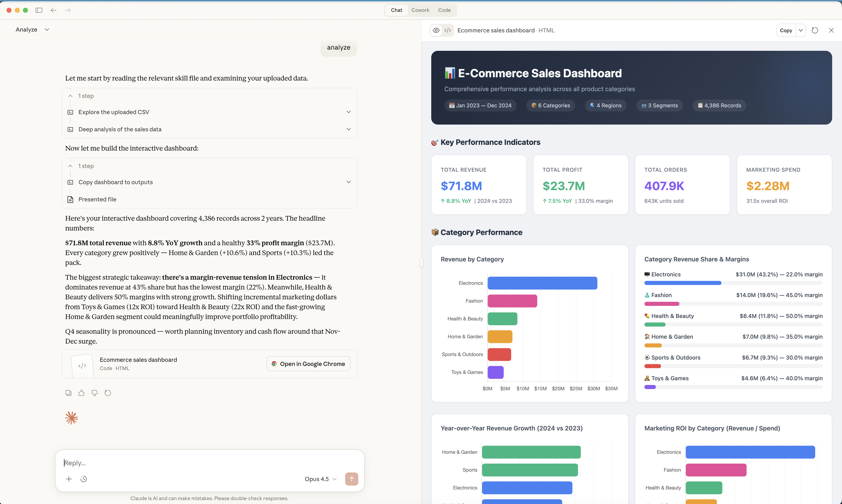Click the terminal icon beside Explore the uploaded CSV
Screen dimensions: 842x504
point(70,112)
